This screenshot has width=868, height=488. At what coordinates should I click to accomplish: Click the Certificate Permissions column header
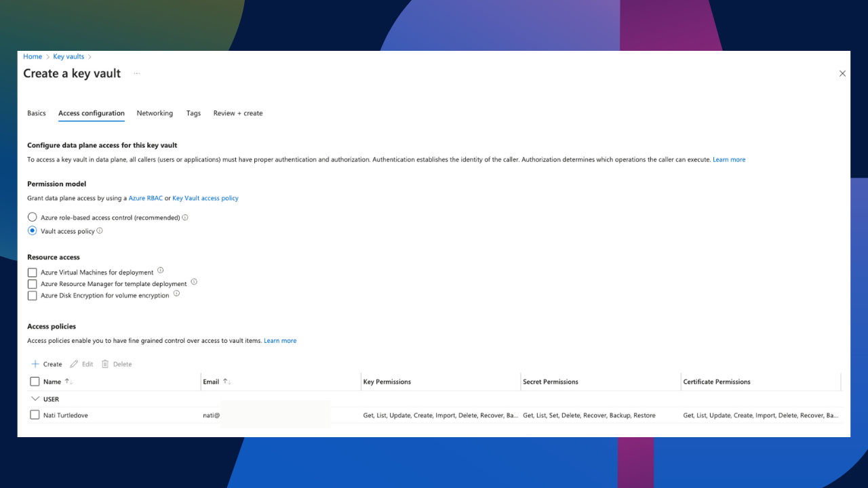pyautogui.click(x=717, y=382)
